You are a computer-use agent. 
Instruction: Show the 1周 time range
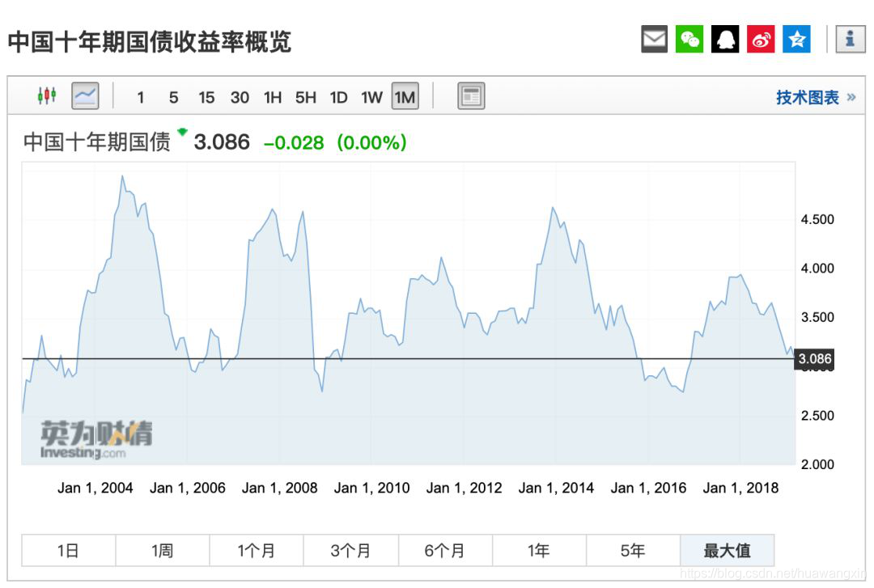(163, 551)
